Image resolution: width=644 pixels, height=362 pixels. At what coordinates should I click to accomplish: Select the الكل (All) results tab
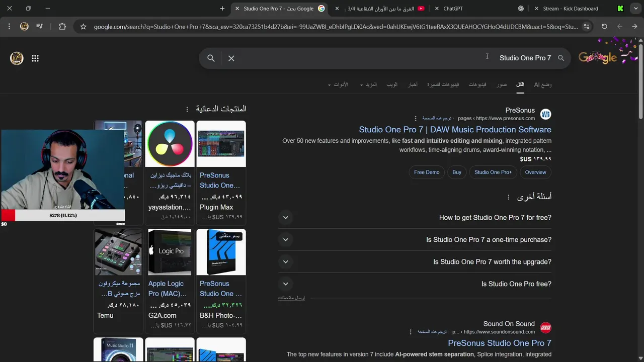point(520,84)
